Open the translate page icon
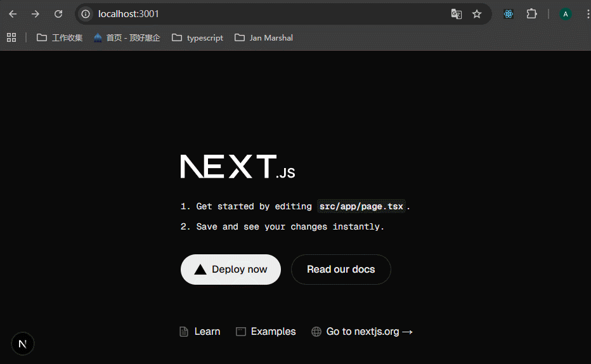This screenshot has width=591, height=364. (456, 14)
